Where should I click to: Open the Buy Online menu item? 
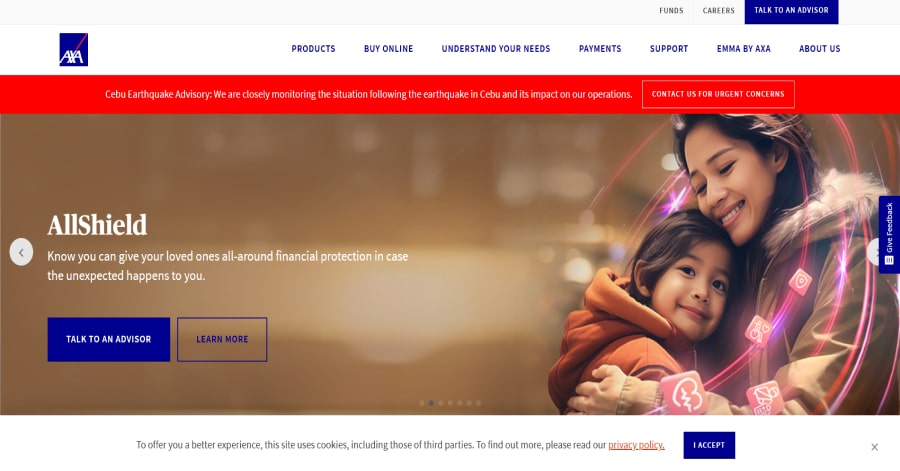point(389,49)
